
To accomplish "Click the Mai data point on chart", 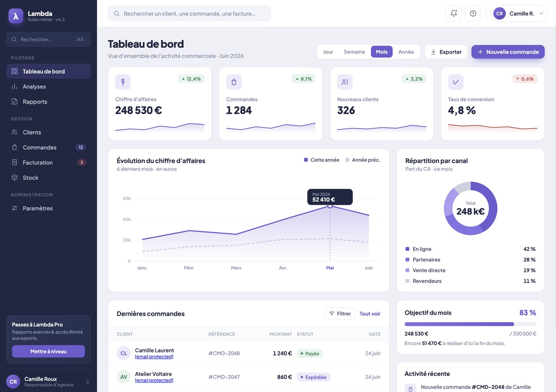I will coord(330,206).
